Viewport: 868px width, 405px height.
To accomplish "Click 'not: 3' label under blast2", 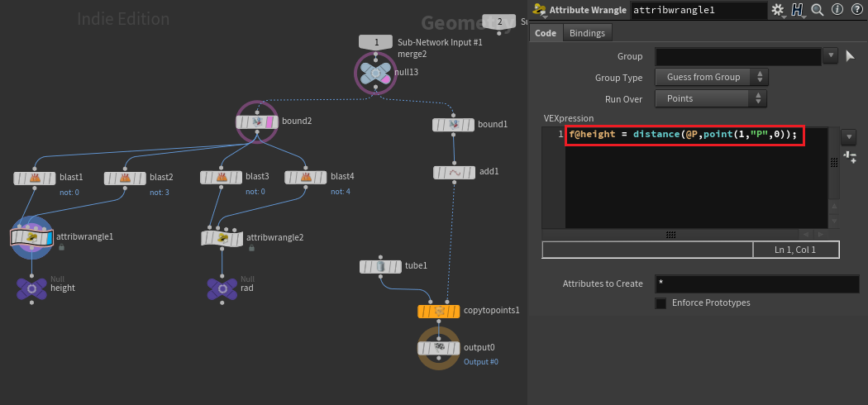I will [160, 193].
